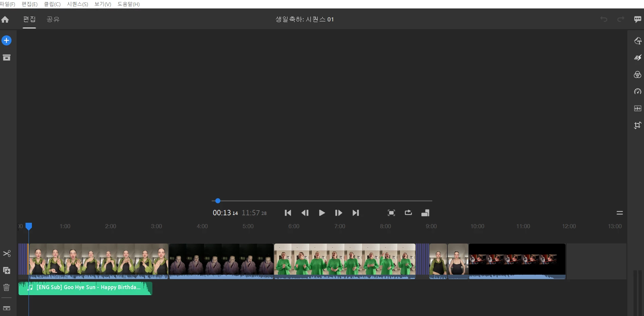The width and height of the screenshot is (644, 316).
Task: Open the Audio panel icon
Action: [638, 108]
